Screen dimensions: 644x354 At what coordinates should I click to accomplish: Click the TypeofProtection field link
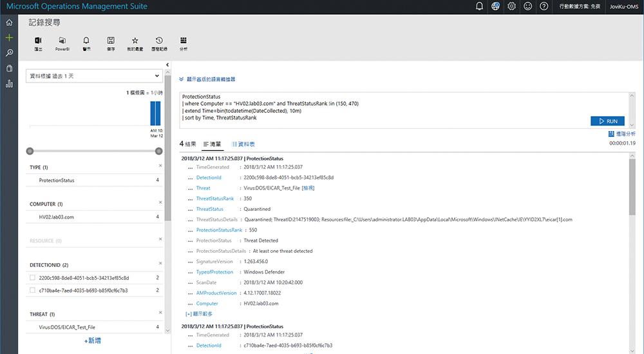pos(214,271)
